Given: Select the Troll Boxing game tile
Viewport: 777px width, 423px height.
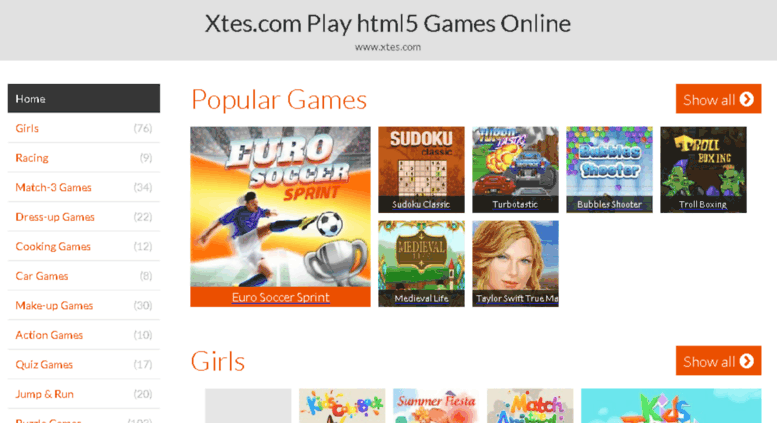Looking at the screenshot, I should pyautogui.click(x=703, y=169).
